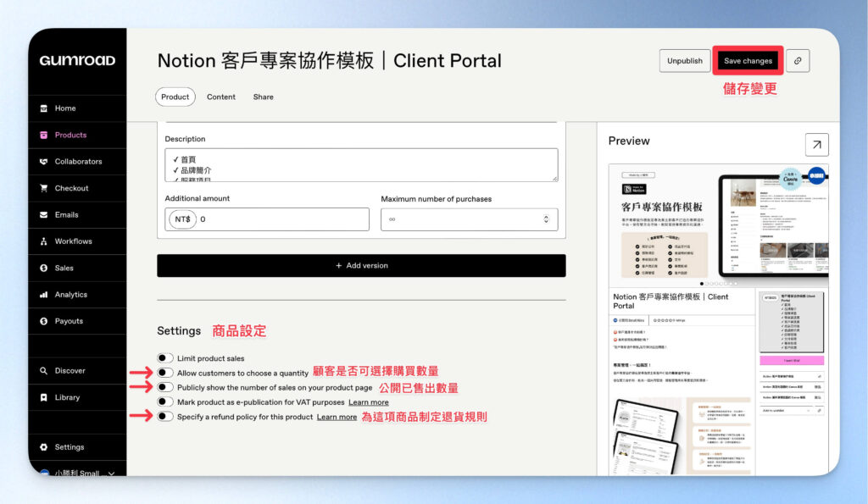Click the Settings gear icon in sidebar
This screenshot has height=504, width=868.
coord(44,447)
